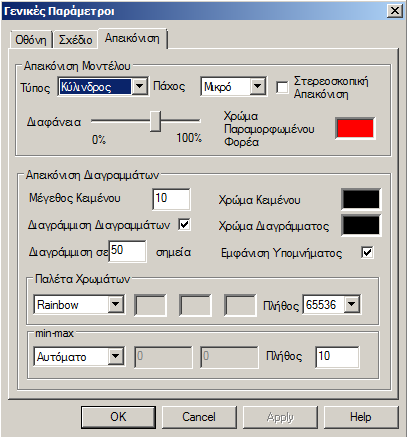Viewport: 407px width, 437px height.
Task: Click the Διαγράμμιση σε σημεία input field
Action: click(127, 251)
